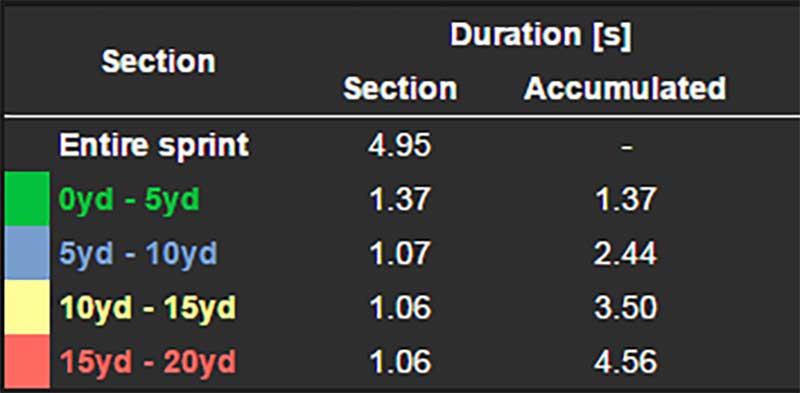The width and height of the screenshot is (800, 393).
Task: Select the 5yd - 10yd section label
Action: point(138,254)
